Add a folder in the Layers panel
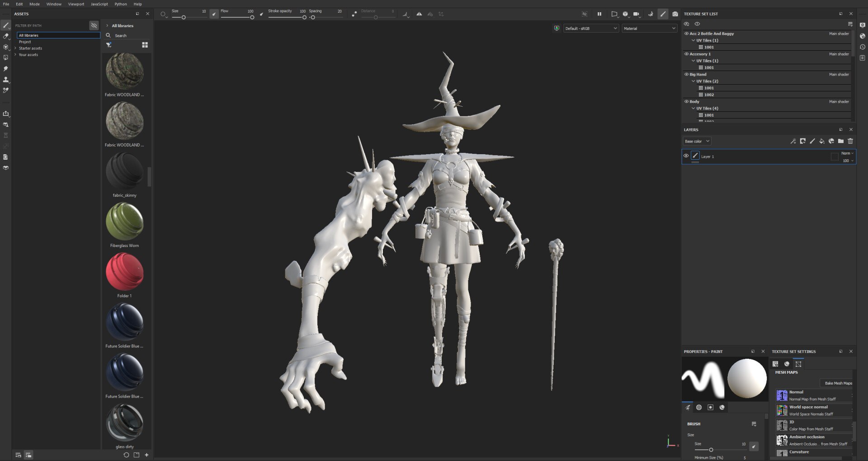The width and height of the screenshot is (868, 461). click(x=840, y=141)
